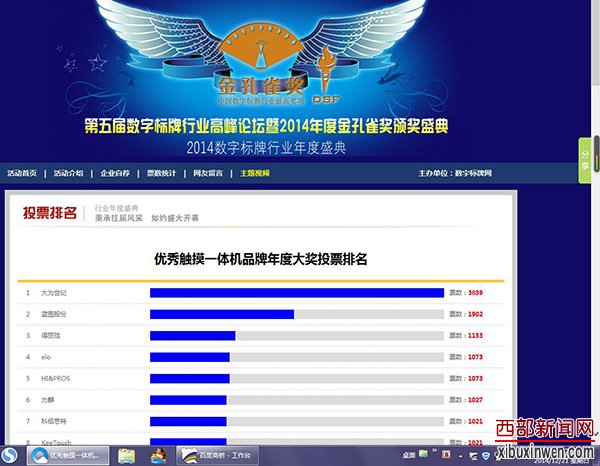Image resolution: width=600 pixels, height=466 pixels.
Task: Click the HI&PROS brand entry
Action: 56,379
